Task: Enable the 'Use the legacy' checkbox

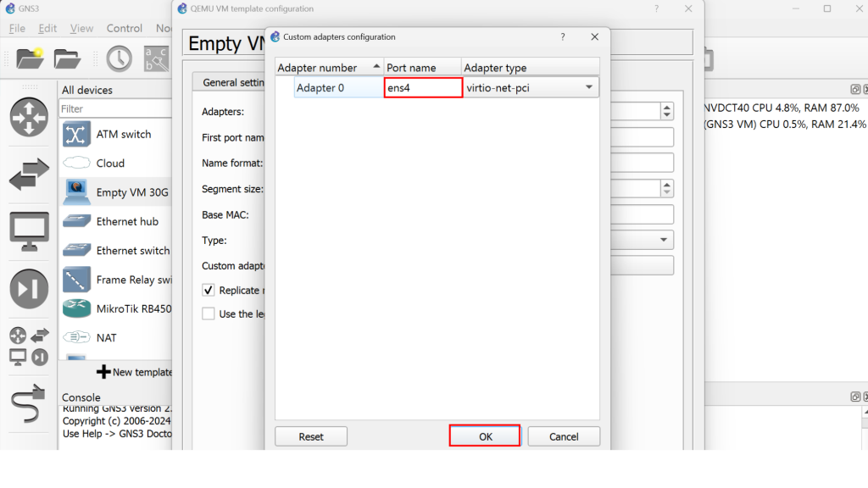Action: [209, 313]
